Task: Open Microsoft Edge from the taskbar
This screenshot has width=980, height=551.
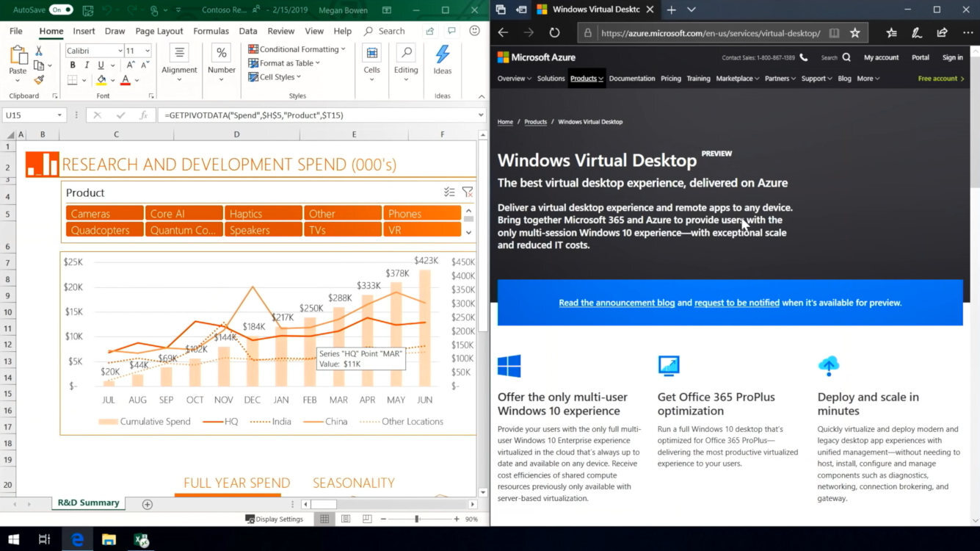Action: [77, 539]
